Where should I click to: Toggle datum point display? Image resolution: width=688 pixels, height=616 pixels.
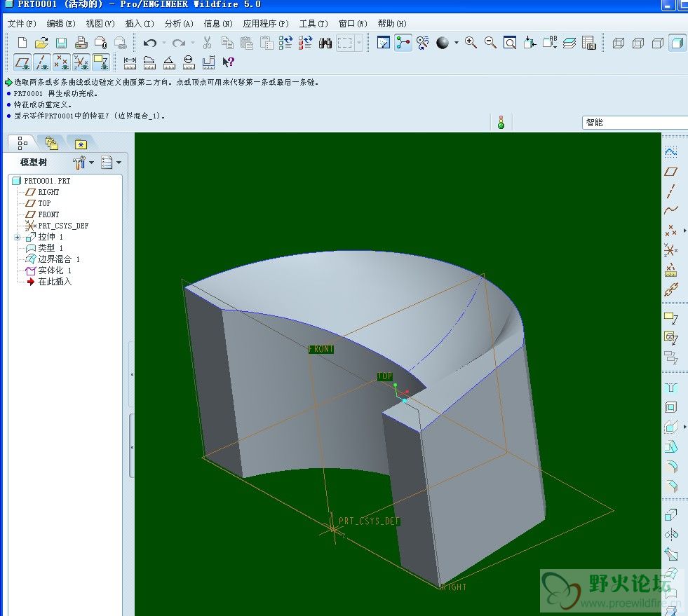[62, 62]
